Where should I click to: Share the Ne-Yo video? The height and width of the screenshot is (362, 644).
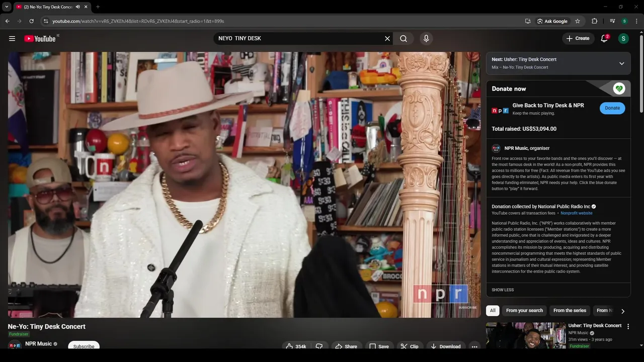[x=346, y=346]
